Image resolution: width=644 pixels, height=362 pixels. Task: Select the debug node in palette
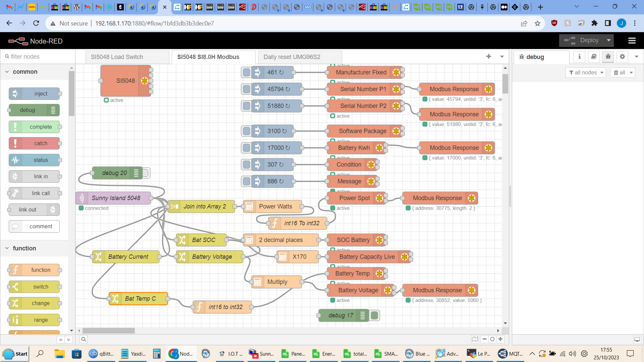[x=34, y=110]
